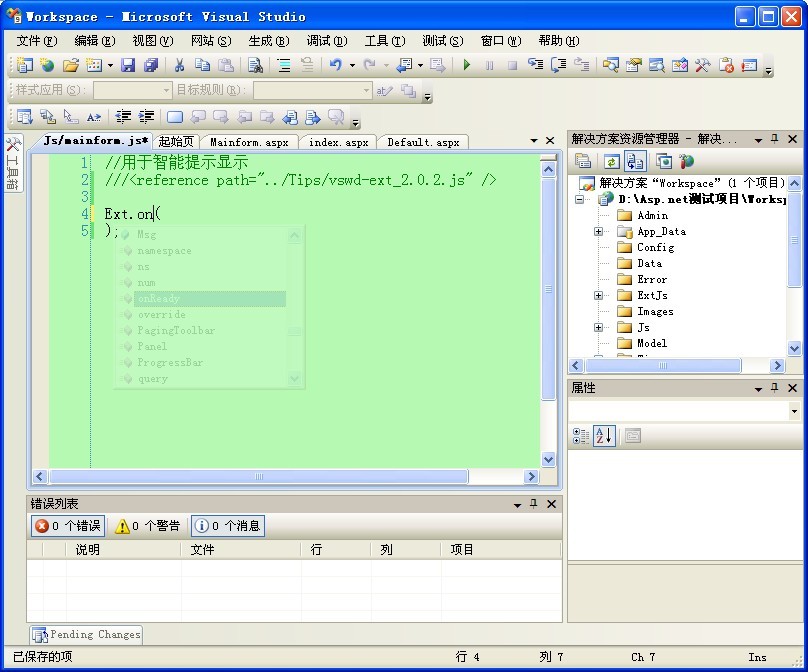
Task: Click the Open File folder icon
Action: click(x=70, y=65)
